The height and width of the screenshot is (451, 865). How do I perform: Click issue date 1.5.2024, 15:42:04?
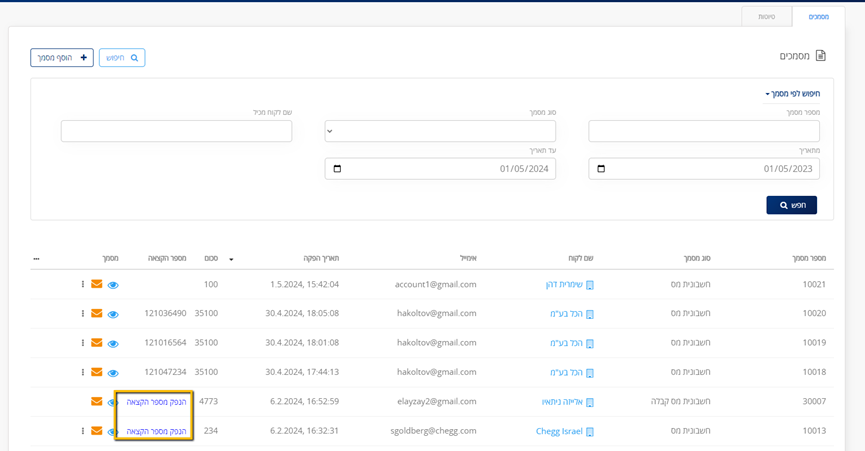tap(305, 284)
